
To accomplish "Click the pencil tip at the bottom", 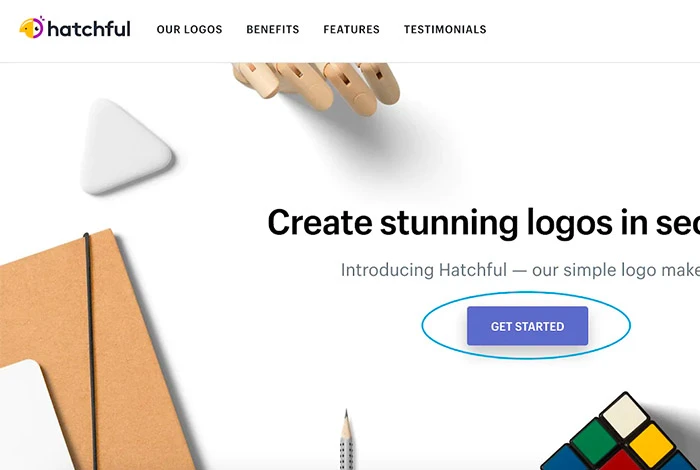I will click(346, 424).
